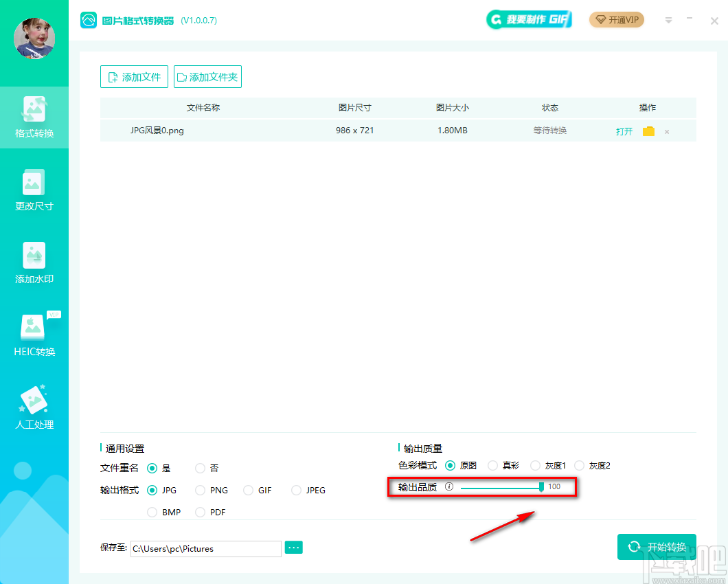
Task: Click the yellow folder icon for JPG风景0.png
Action: pos(648,131)
